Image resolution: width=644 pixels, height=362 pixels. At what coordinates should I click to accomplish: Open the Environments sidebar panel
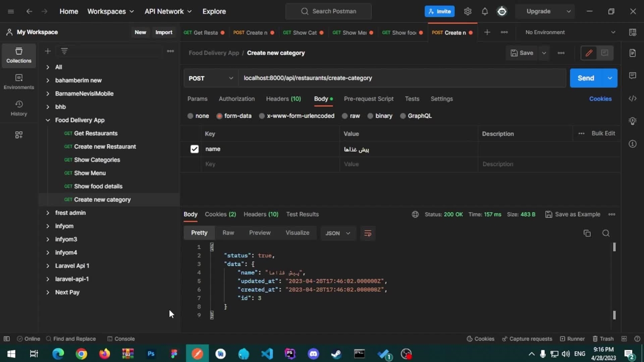[x=19, y=81]
